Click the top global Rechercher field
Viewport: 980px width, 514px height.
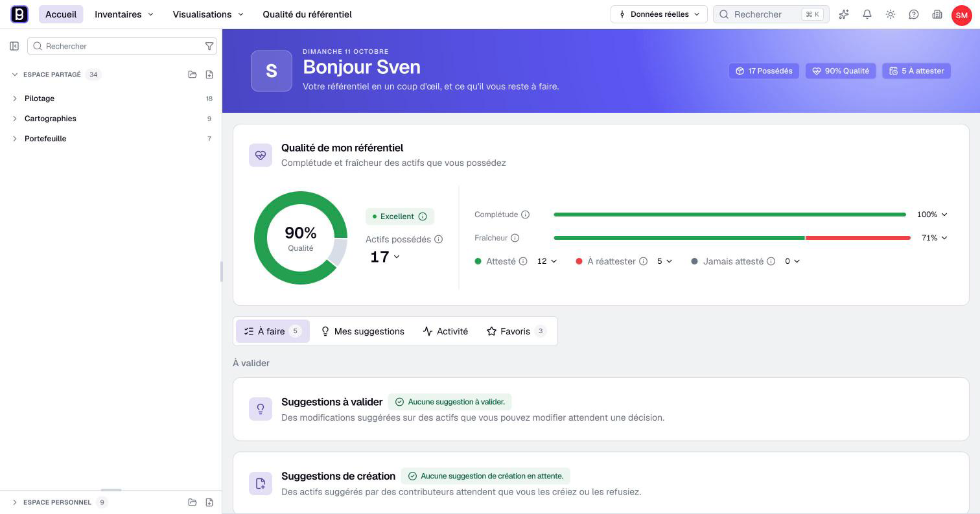[x=771, y=14]
